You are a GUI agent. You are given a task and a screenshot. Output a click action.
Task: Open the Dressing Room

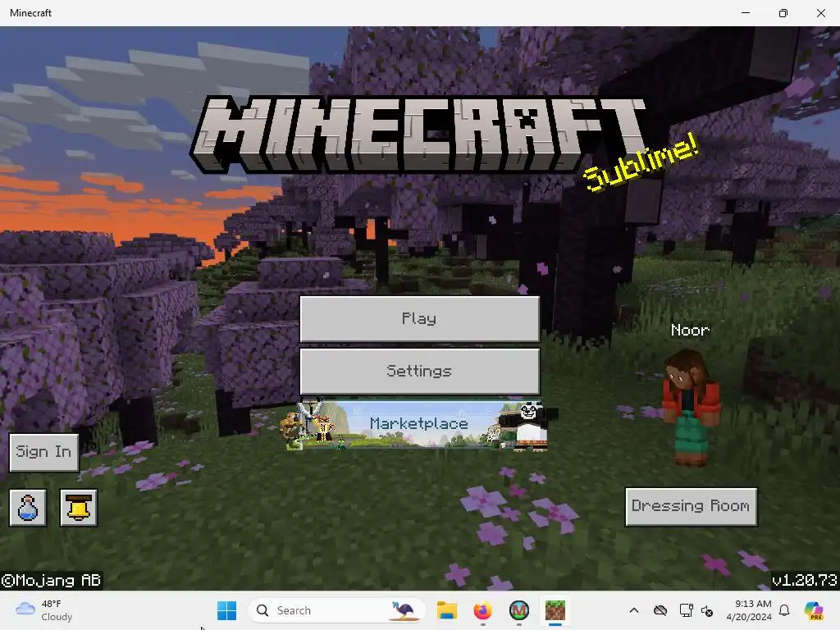coord(691,506)
